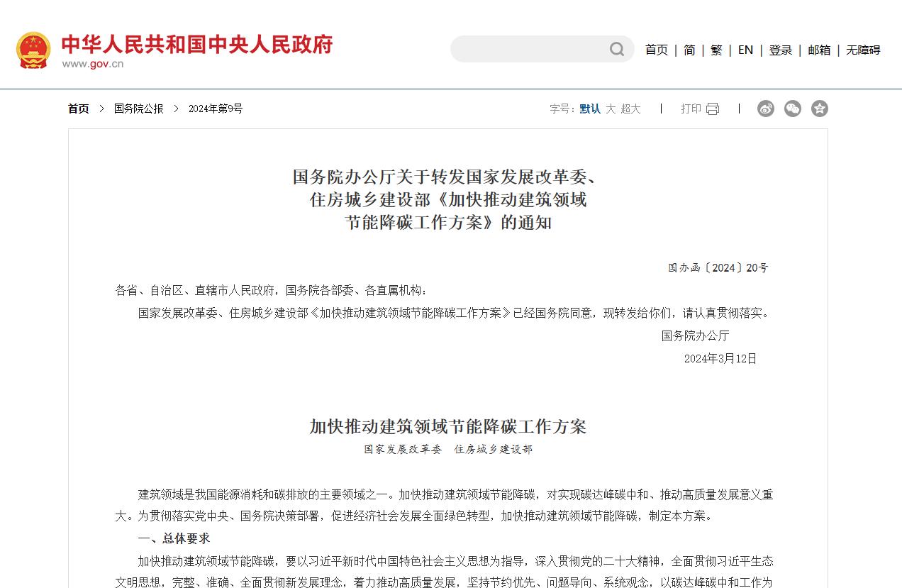
Task: Open the 无障碍 accessibility mode
Action: tap(862, 50)
